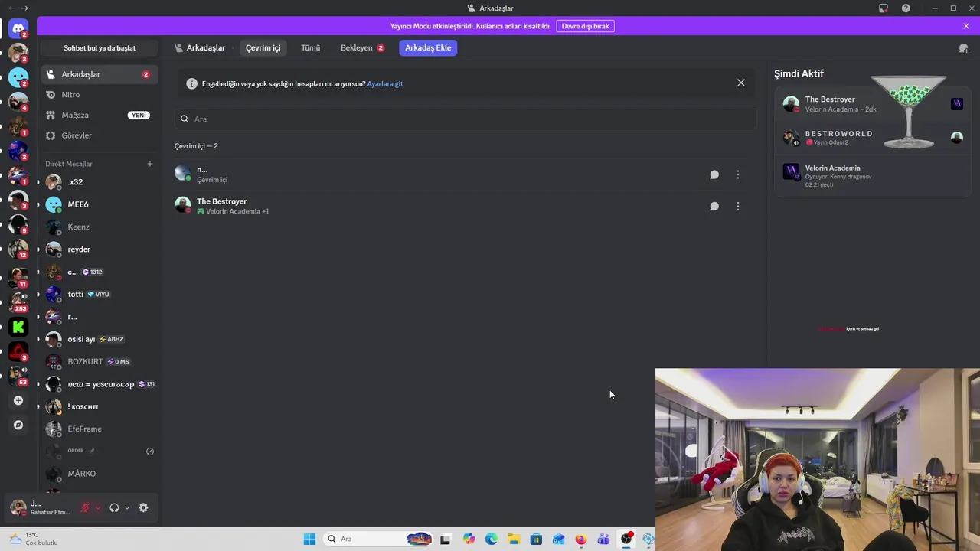The image size is (980, 551).
Task: Open user profile panel 'Rahatsız Etm...'
Action: click(x=41, y=507)
